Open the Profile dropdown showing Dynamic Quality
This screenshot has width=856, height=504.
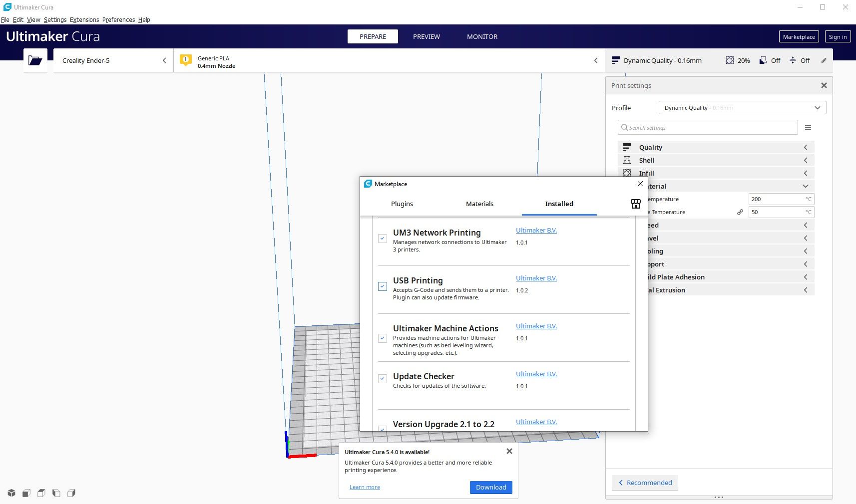coord(742,108)
